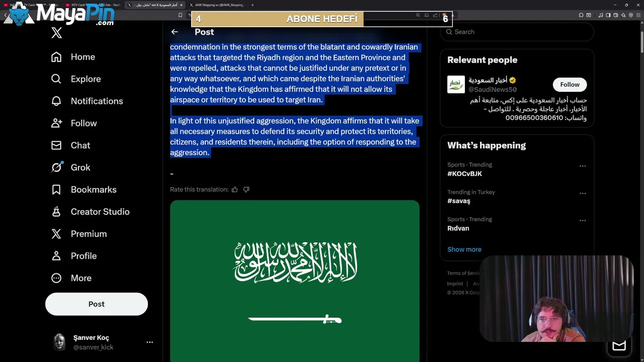Follow the SaudiNews50 account

(570, 84)
